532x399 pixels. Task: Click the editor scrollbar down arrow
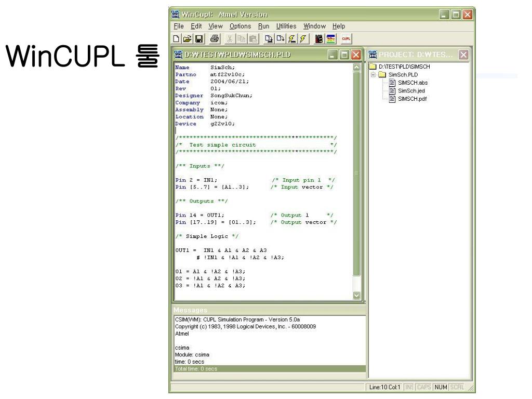click(356, 295)
